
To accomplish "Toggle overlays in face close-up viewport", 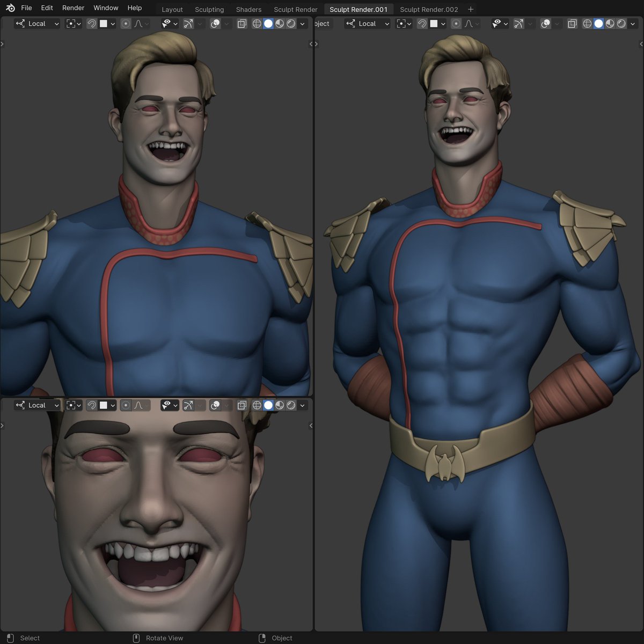I will click(215, 405).
